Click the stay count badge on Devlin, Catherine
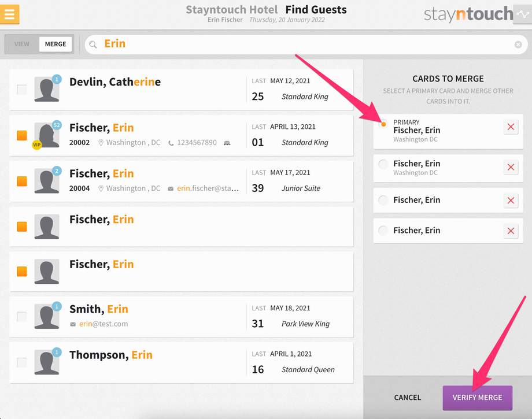 click(57, 79)
